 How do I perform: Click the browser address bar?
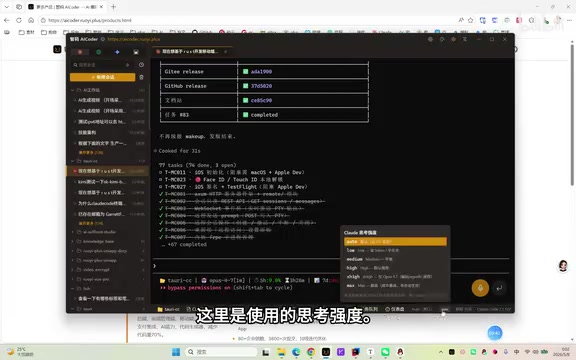click(246, 20)
